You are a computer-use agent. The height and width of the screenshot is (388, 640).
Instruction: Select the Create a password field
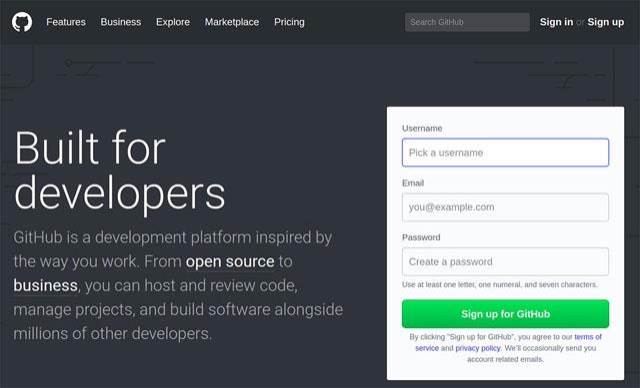(x=505, y=262)
